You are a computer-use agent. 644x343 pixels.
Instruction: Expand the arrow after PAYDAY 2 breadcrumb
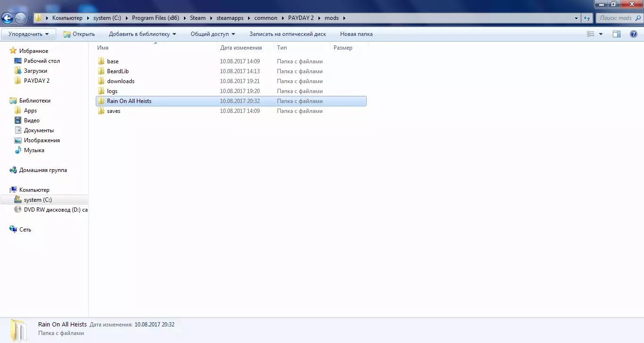click(x=319, y=18)
